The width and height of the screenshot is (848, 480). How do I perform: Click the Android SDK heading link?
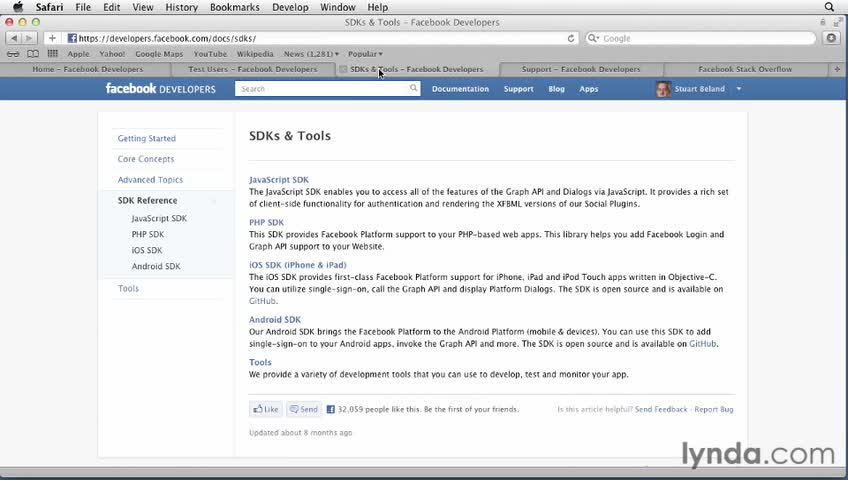[x=275, y=319]
